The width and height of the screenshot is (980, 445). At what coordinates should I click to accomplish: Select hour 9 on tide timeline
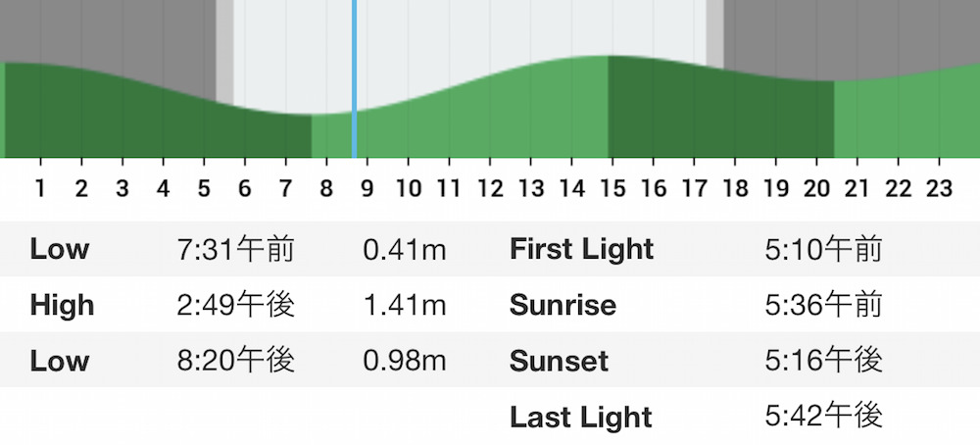367,187
